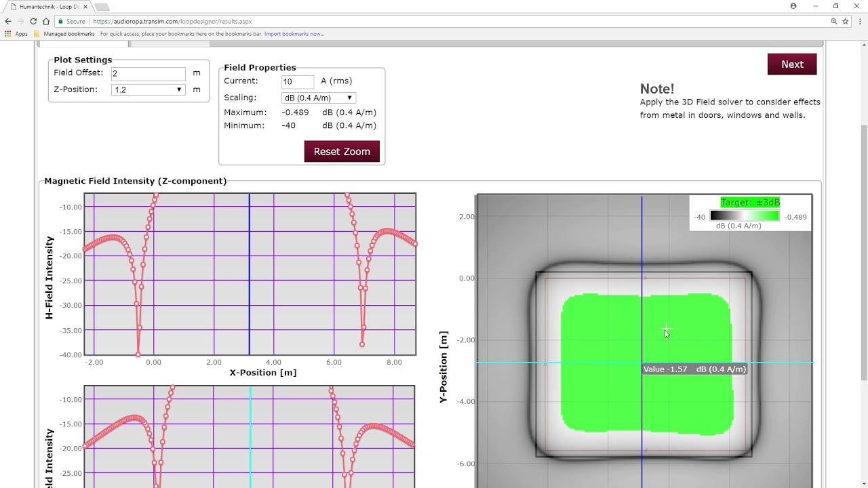Close the Humantechnik browser tab
The image size is (868, 488).
[x=85, y=7]
